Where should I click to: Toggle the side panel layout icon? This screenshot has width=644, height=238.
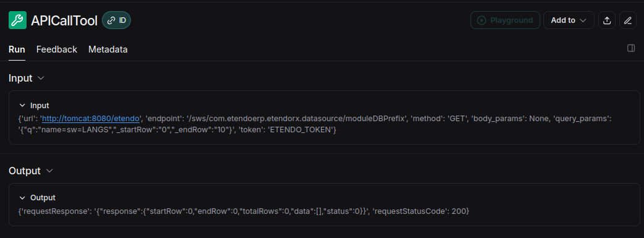(631, 48)
